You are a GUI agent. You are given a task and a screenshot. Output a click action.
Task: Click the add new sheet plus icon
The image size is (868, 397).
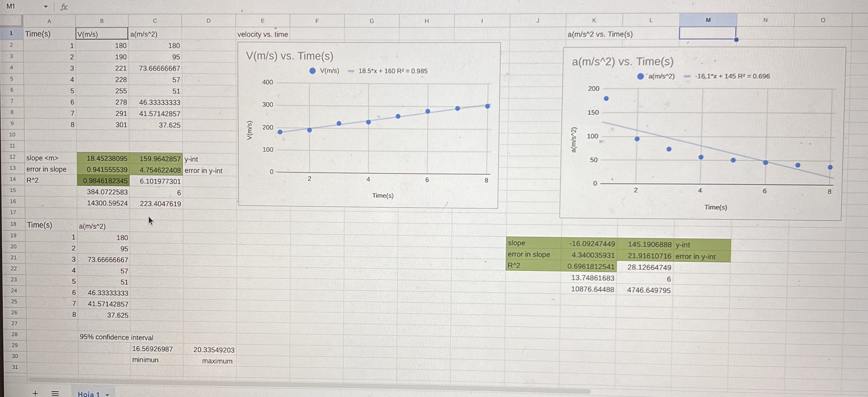click(35, 393)
